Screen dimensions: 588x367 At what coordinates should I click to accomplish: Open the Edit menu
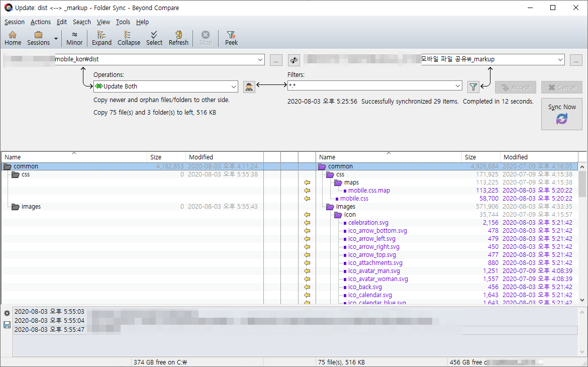[x=62, y=22]
